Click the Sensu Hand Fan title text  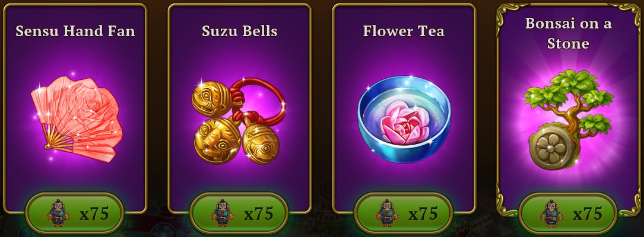(x=75, y=31)
